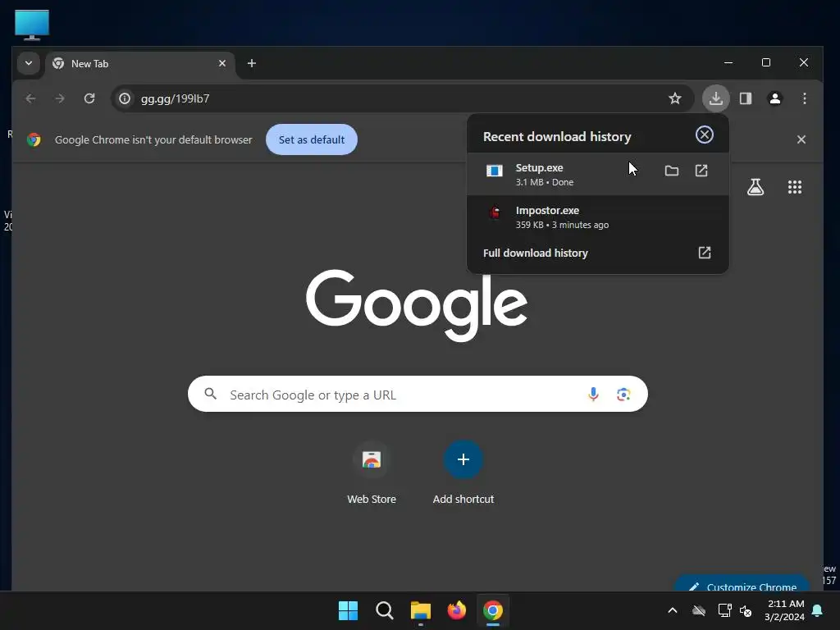Open Google apps grid
Image resolution: width=840 pixels, height=630 pixels.
point(794,187)
